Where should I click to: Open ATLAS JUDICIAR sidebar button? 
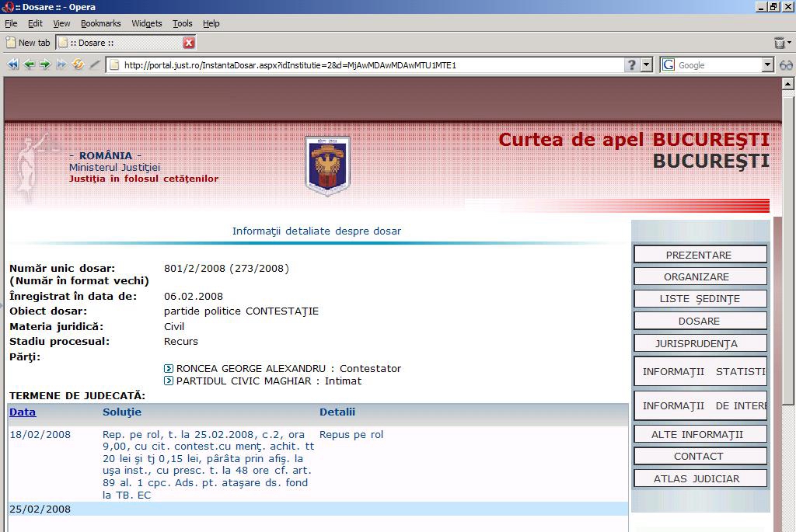coord(700,478)
